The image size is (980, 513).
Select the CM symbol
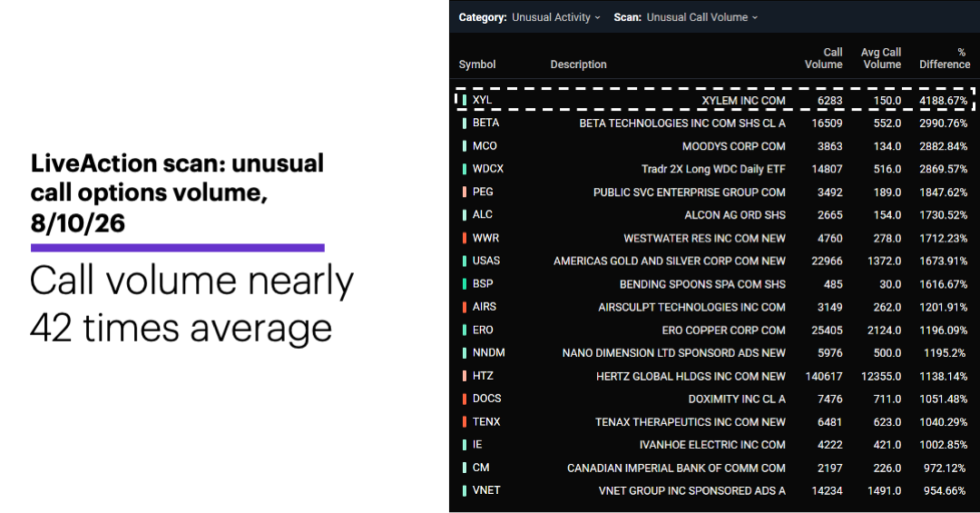481,468
